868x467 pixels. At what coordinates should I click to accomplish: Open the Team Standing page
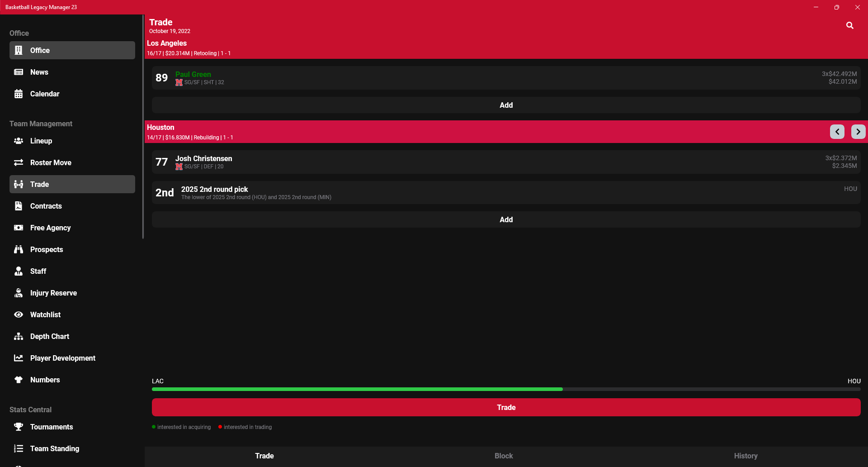tap(72, 448)
